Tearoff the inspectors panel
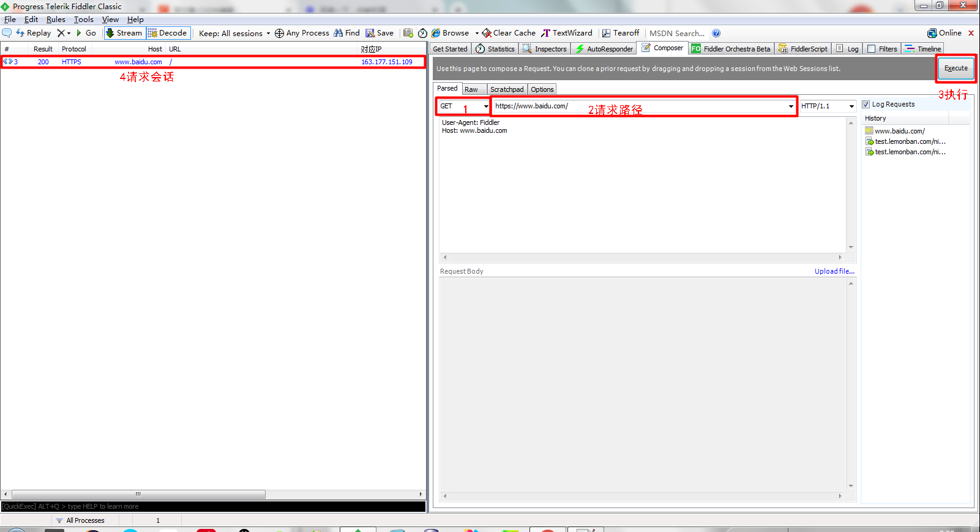The height and width of the screenshot is (532, 980). tap(621, 33)
